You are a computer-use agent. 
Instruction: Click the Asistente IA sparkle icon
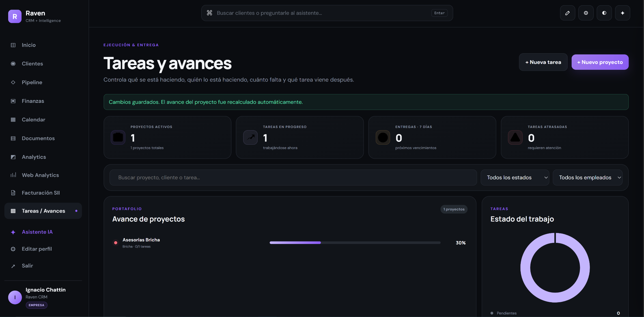pos(13,232)
